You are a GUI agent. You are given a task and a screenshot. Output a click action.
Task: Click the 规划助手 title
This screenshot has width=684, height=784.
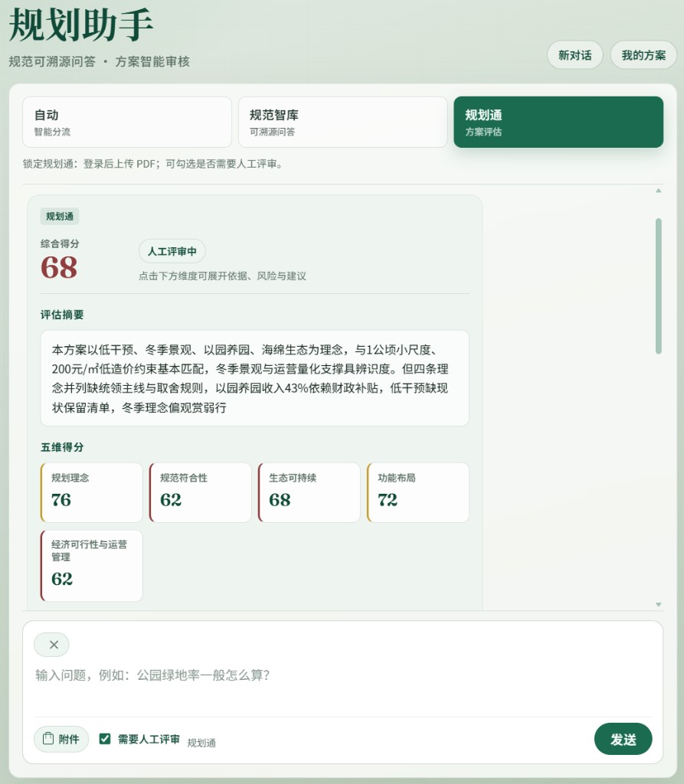pyautogui.click(x=81, y=25)
